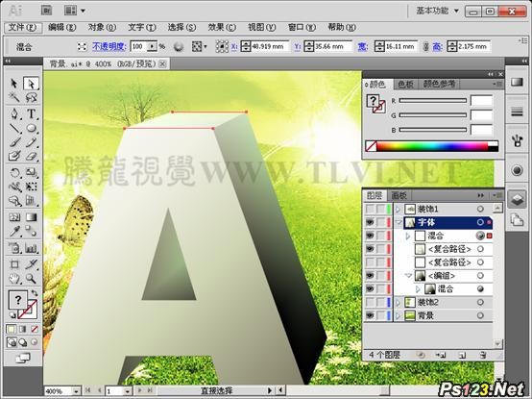Expand the 装饰2 layer triangle
This screenshot has width=532, height=399.
(399, 302)
